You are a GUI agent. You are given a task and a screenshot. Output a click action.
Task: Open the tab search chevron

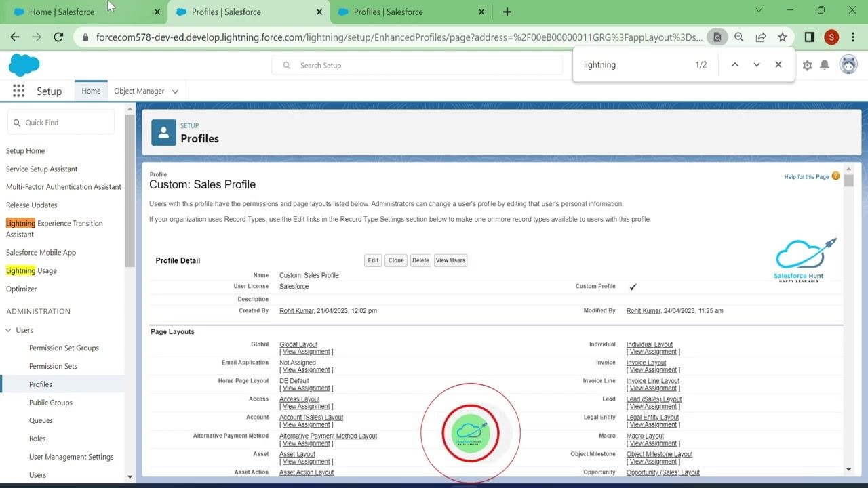click(x=759, y=10)
